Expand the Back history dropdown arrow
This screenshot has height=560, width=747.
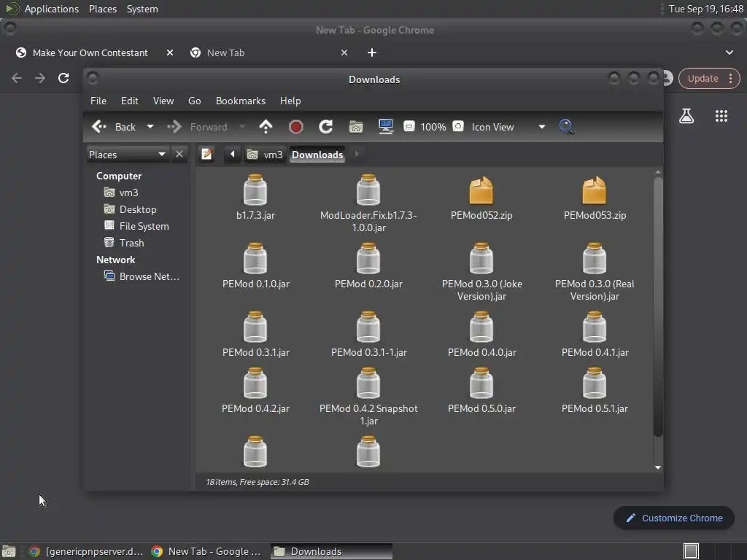click(x=150, y=127)
